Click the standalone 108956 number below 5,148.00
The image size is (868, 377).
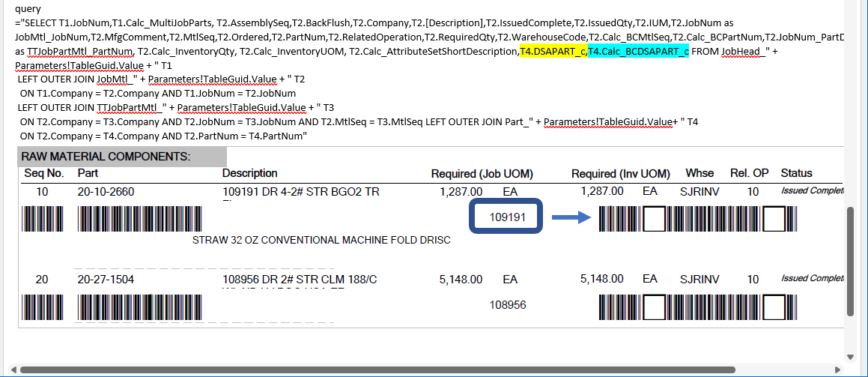pos(508,305)
